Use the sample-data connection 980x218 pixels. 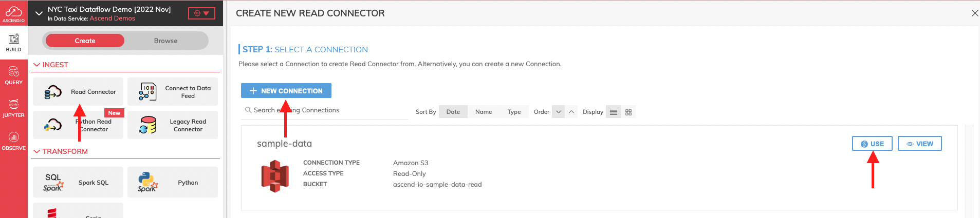point(872,144)
